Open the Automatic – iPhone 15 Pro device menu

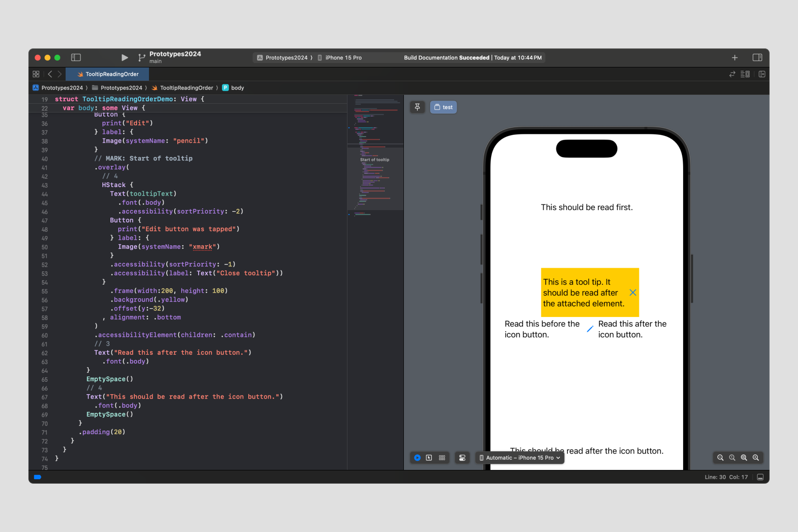tap(520, 458)
